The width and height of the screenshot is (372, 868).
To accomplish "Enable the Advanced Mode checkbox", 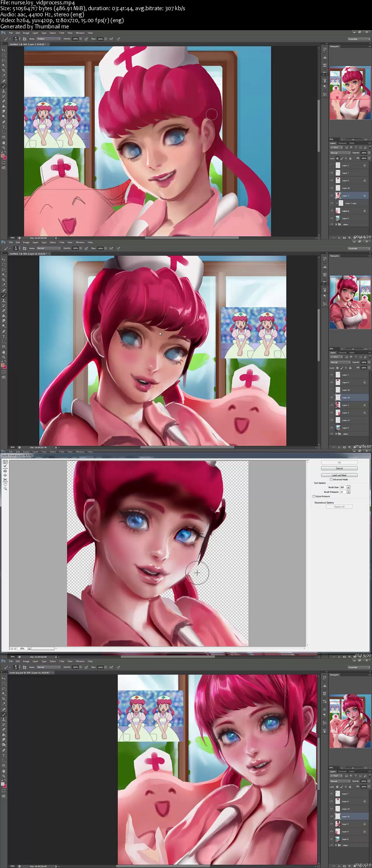I will tap(331, 480).
